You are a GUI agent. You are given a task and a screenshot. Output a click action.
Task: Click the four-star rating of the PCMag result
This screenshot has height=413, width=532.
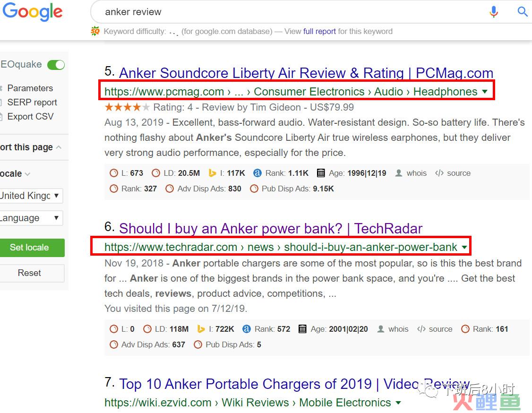click(127, 107)
